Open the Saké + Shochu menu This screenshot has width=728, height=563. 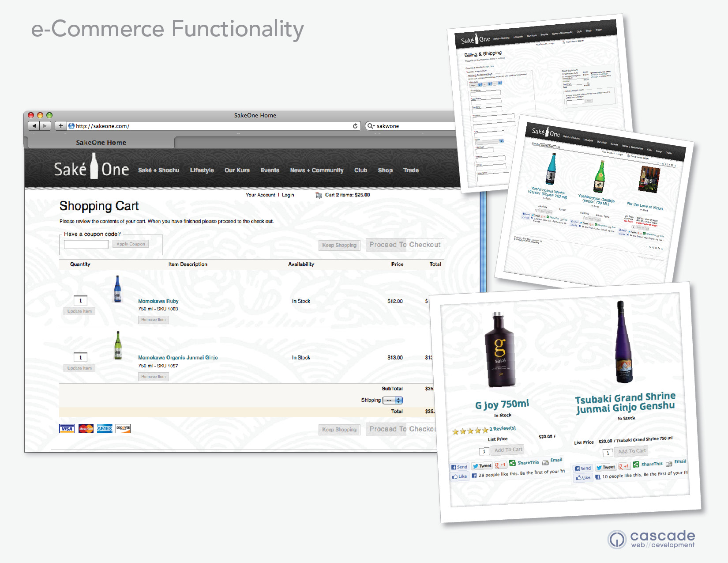click(x=158, y=170)
